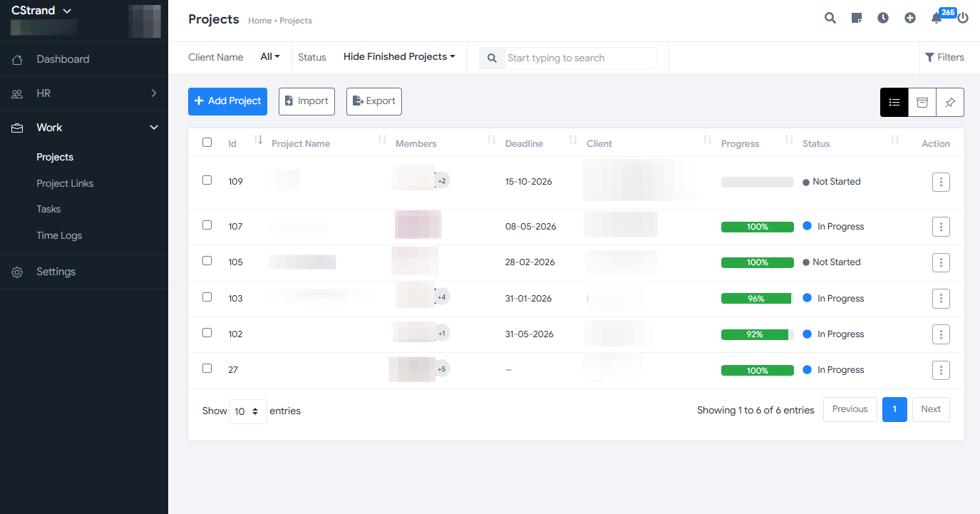Click the Home breadcrumb link
Screen dimensions: 980x514
(x=259, y=21)
